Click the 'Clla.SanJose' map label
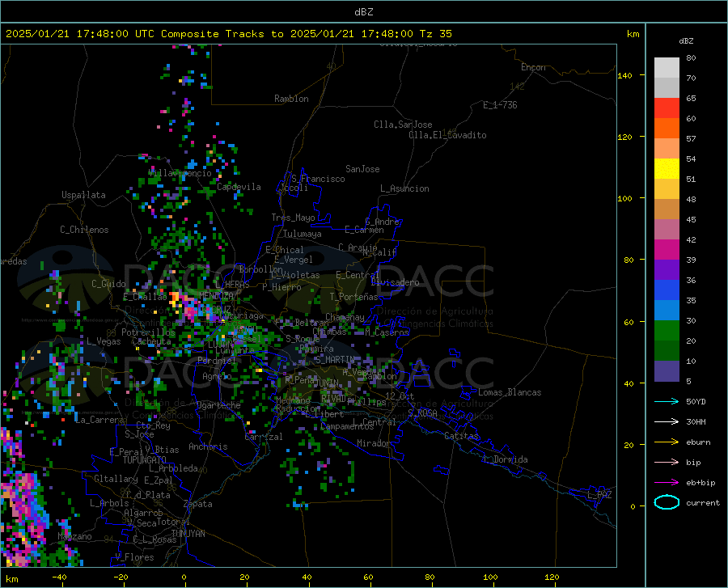 403,125
